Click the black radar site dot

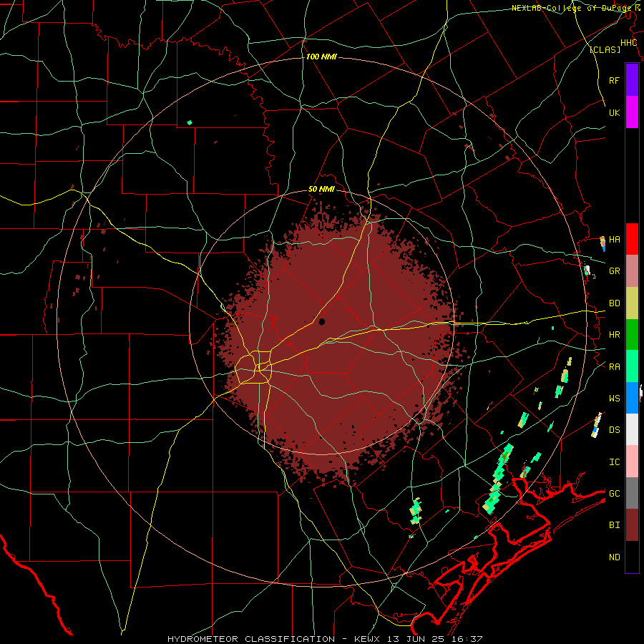321,321
